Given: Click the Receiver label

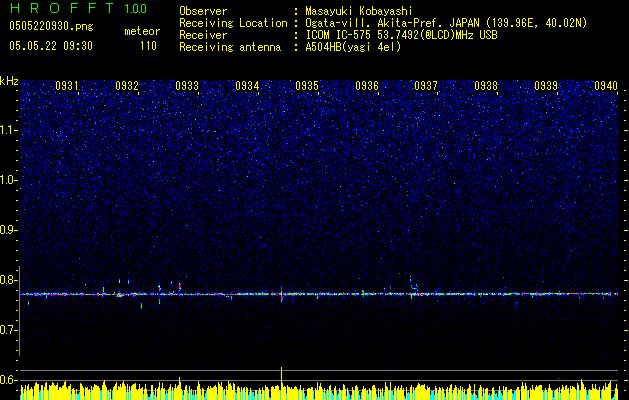Looking at the screenshot, I should pyautogui.click(x=203, y=35).
